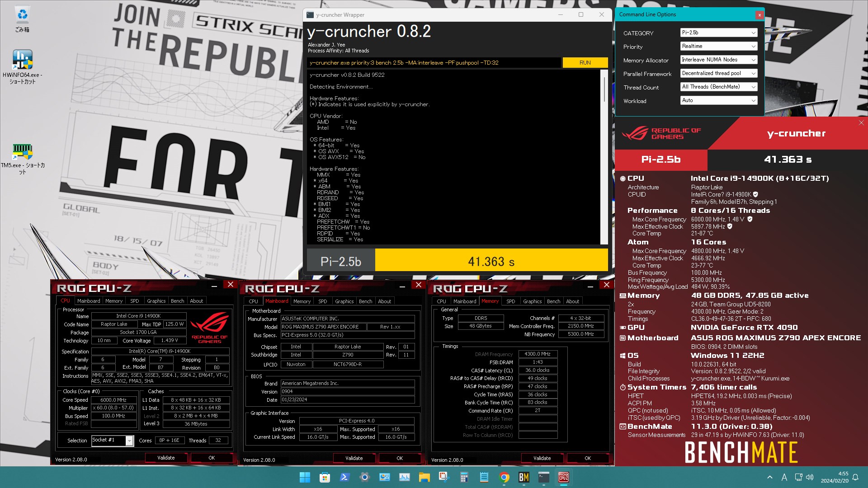Open the Memory Allocator dropdown

pyautogui.click(x=719, y=60)
